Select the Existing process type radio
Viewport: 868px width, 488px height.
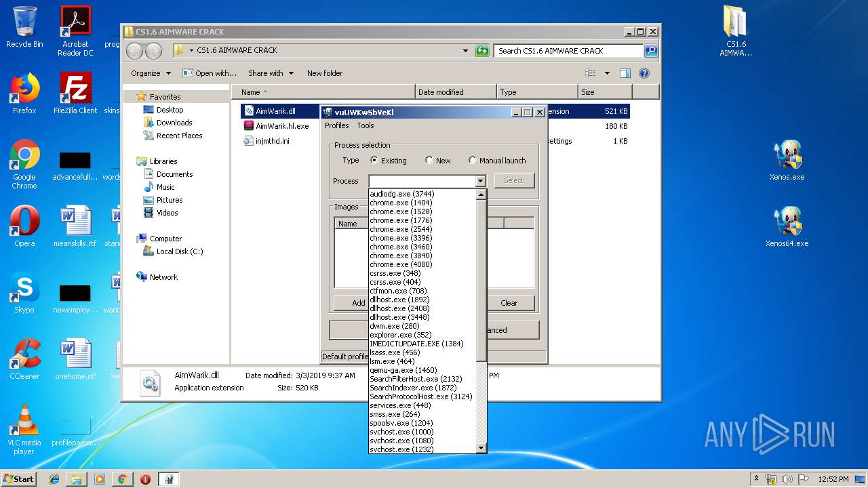pos(374,161)
